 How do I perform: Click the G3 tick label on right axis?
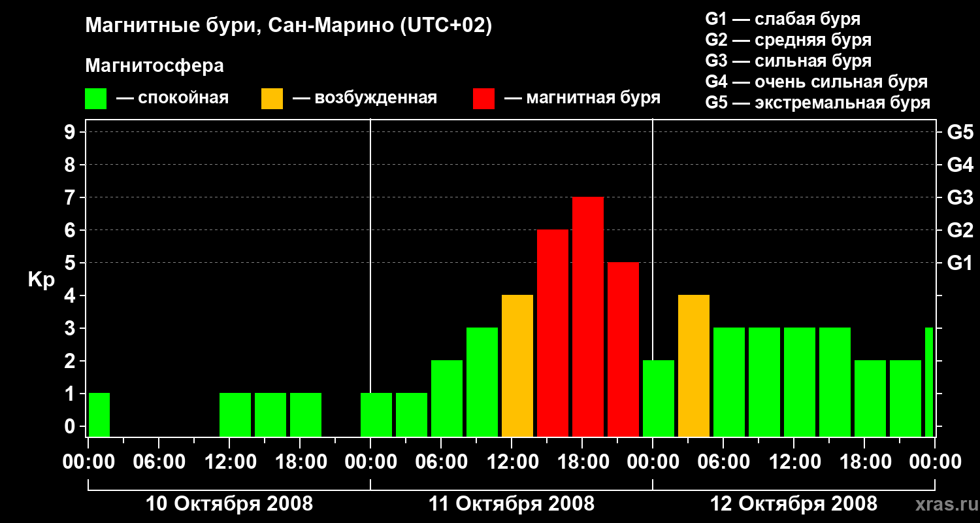(x=960, y=198)
